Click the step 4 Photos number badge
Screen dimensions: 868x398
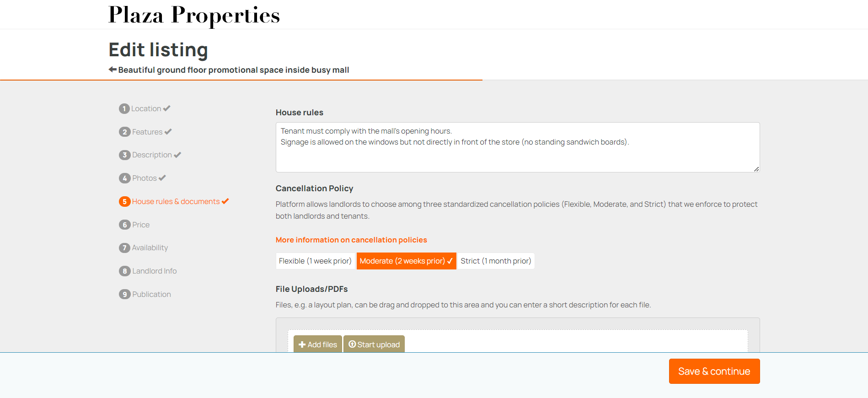pos(124,178)
